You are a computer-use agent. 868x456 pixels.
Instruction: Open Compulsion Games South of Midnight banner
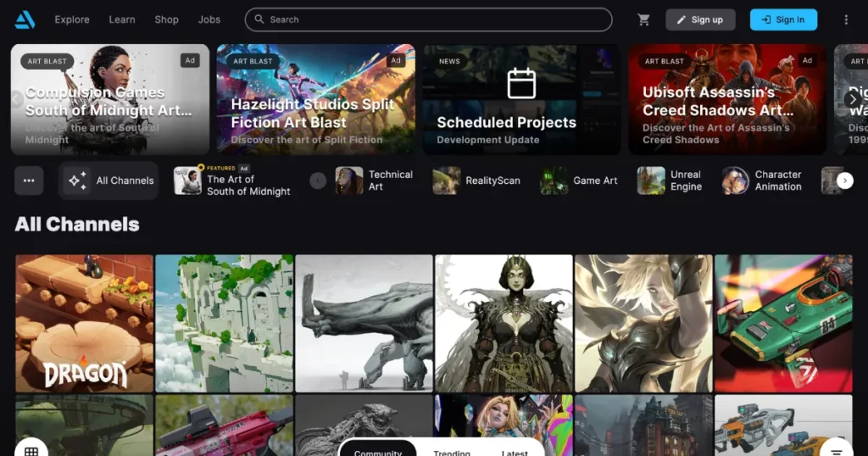[x=110, y=99]
